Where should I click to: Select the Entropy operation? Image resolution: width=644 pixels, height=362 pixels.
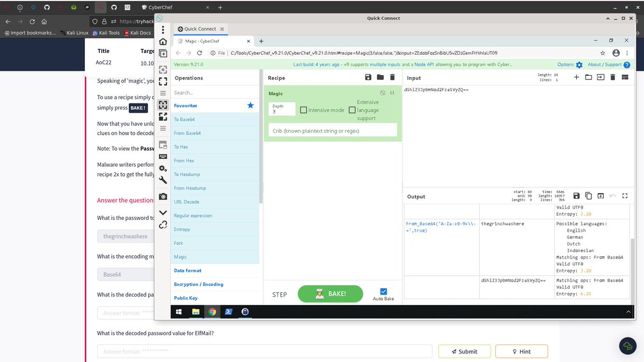[x=215, y=229]
